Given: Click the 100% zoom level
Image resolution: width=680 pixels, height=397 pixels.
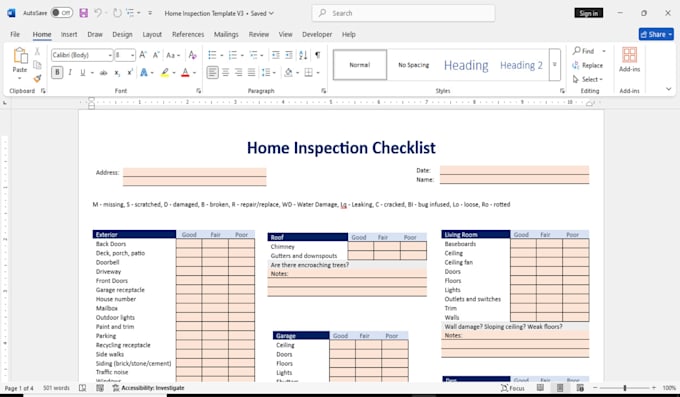Looking at the screenshot, I should 669,388.
